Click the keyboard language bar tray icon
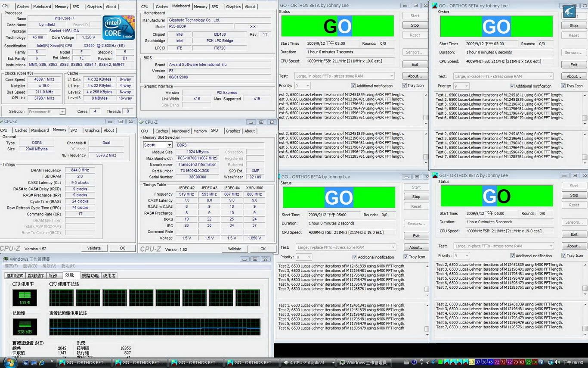 point(406,363)
